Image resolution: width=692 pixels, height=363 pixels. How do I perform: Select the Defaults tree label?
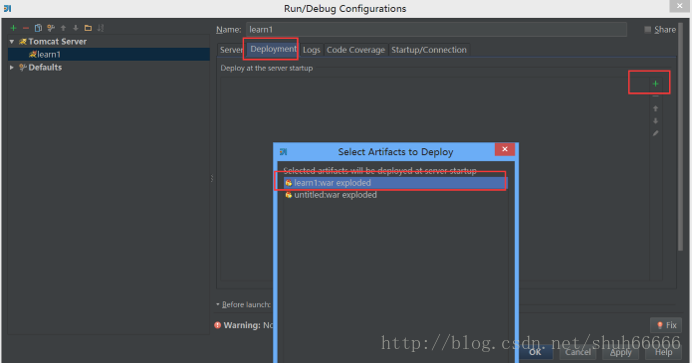pyautogui.click(x=45, y=67)
